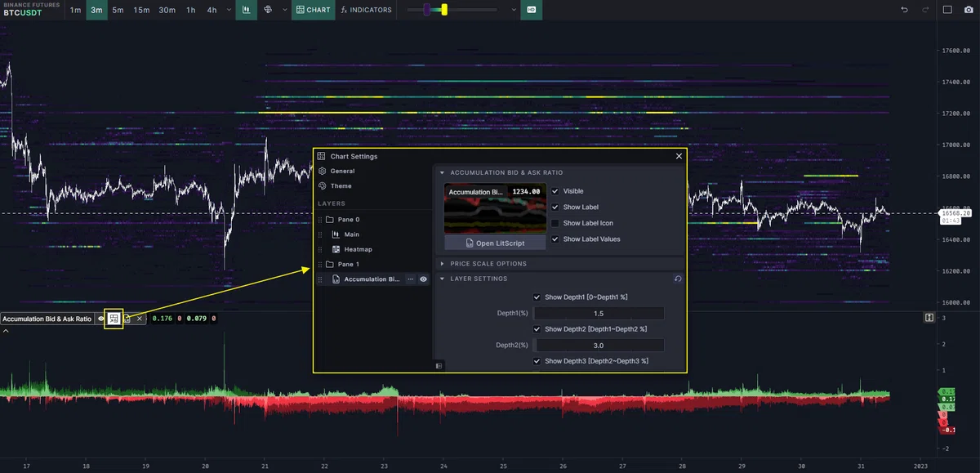Open the General settings tab
The height and width of the screenshot is (473, 980).
[x=342, y=172]
